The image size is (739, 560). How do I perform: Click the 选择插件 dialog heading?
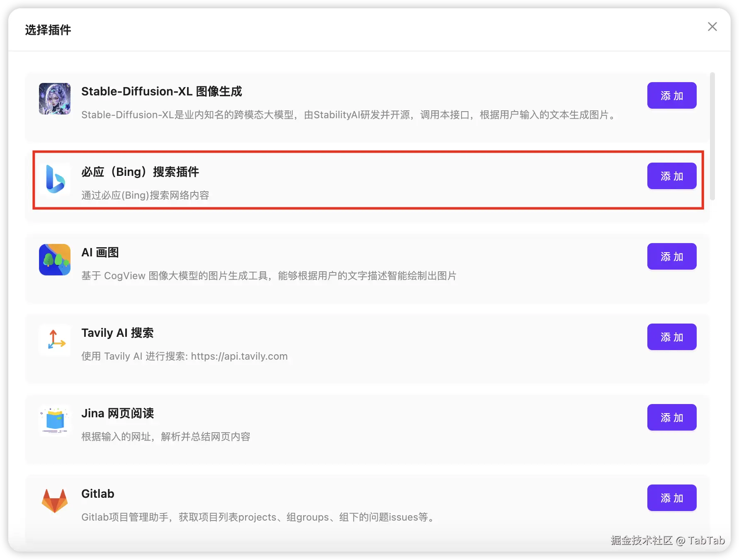[48, 30]
